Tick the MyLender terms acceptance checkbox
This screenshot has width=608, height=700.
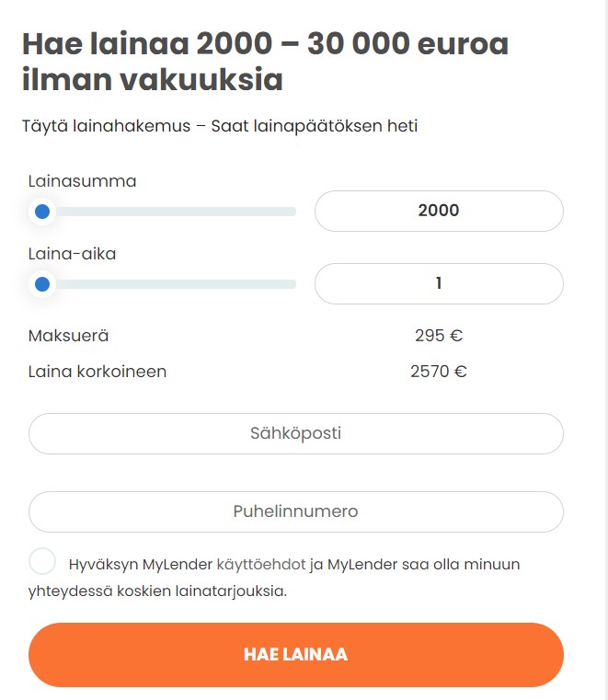coord(42,561)
